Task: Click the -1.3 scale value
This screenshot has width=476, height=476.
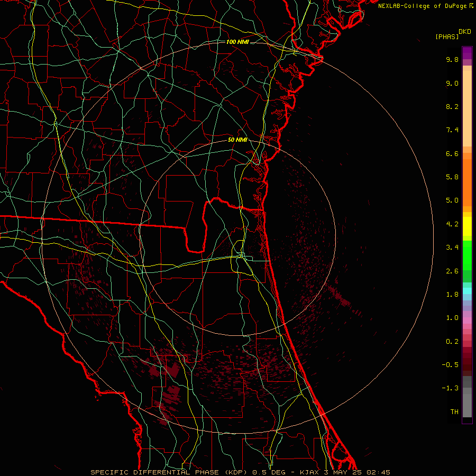Action: coord(450,388)
